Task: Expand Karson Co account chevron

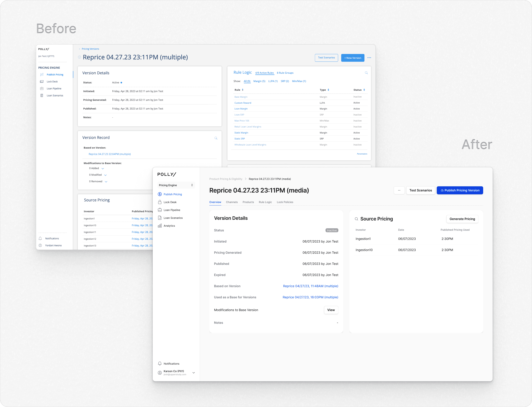Action: pyautogui.click(x=194, y=373)
